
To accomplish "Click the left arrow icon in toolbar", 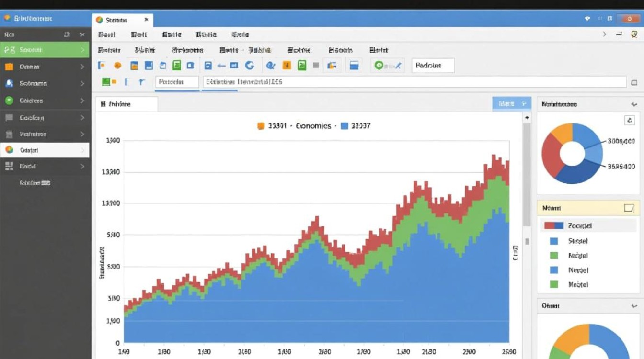I will point(221,66).
